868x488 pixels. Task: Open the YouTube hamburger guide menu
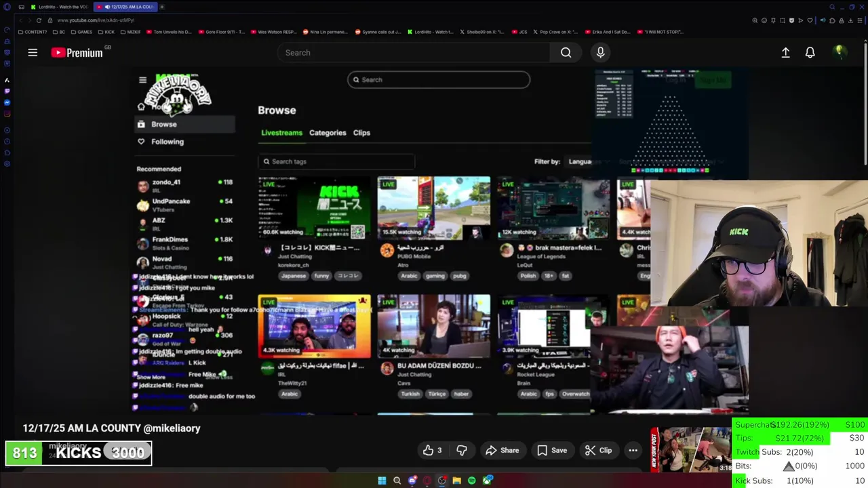(33, 52)
